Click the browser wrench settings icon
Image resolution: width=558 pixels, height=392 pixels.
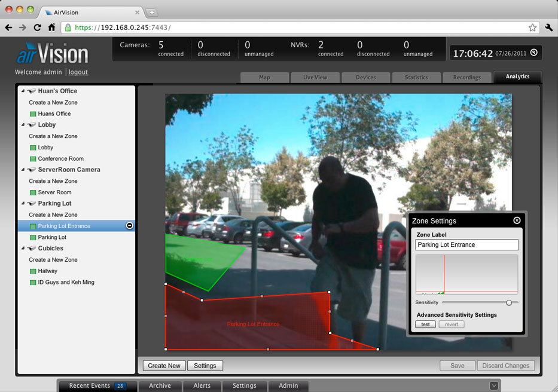coord(549,27)
